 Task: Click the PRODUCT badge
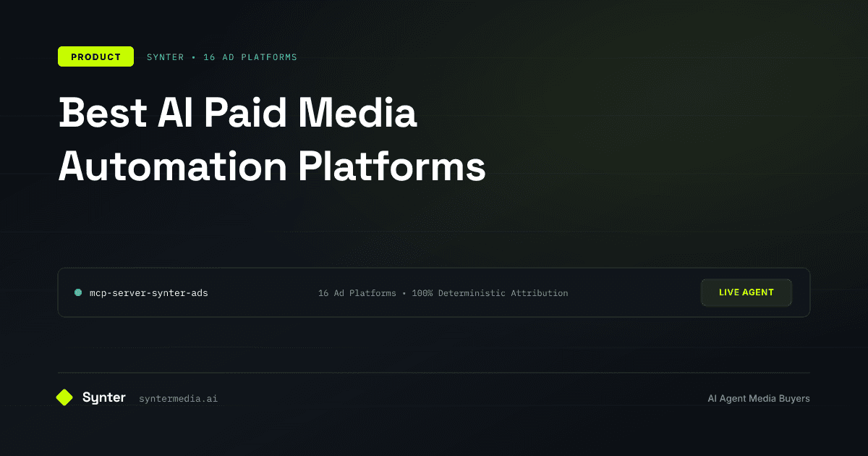[x=95, y=56]
